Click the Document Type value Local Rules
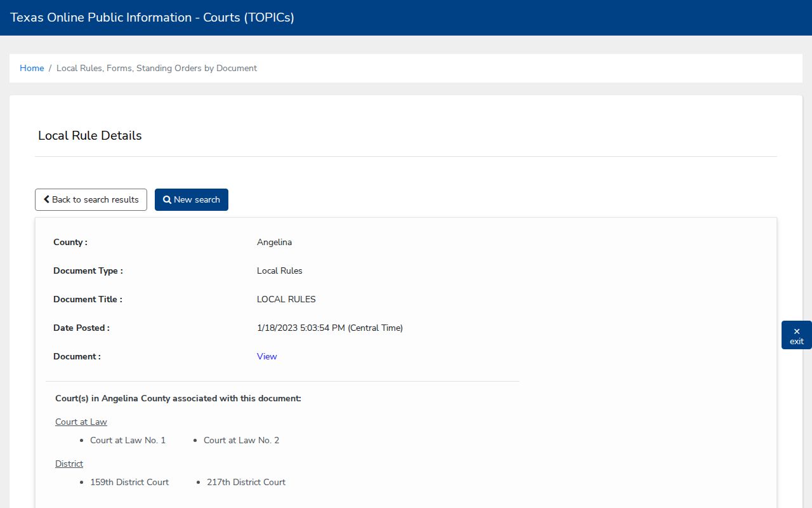812x508 pixels. point(280,271)
